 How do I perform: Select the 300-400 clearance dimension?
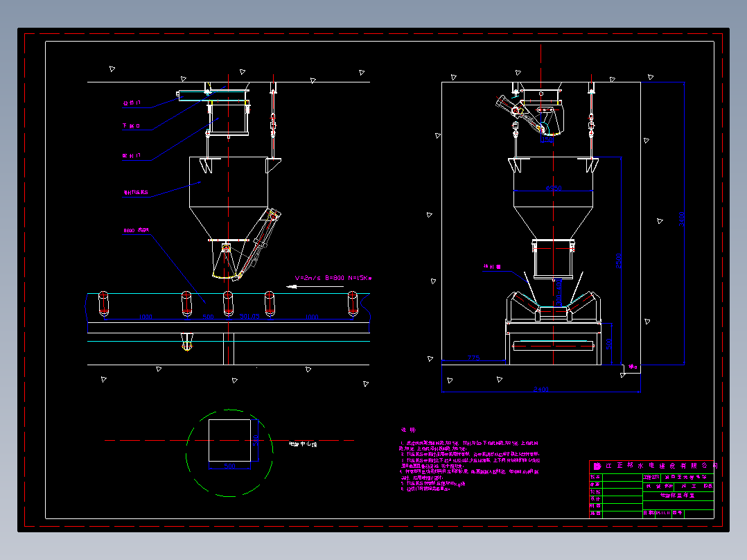click(x=559, y=292)
